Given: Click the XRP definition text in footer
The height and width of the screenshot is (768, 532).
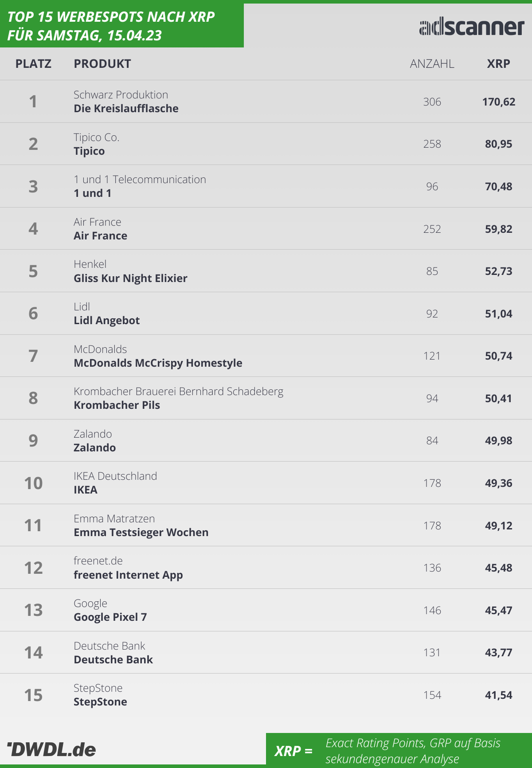Looking at the screenshot, I should tap(413, 751).
